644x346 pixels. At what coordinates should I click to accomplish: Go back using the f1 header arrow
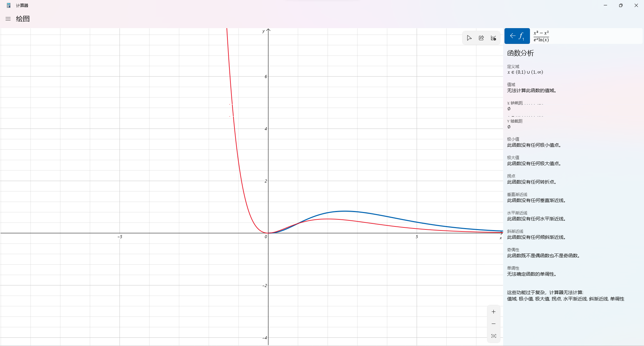click(x=513, y=36)
